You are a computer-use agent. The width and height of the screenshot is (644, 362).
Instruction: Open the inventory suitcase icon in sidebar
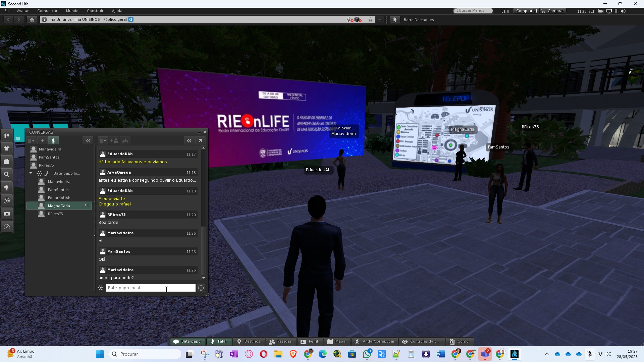tap(6, 161)
